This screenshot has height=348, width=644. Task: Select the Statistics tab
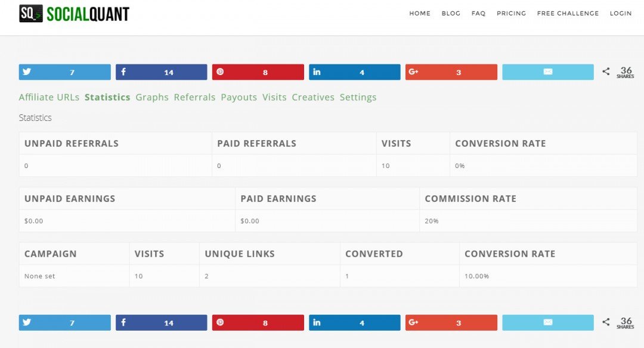(x=107, y=97)
